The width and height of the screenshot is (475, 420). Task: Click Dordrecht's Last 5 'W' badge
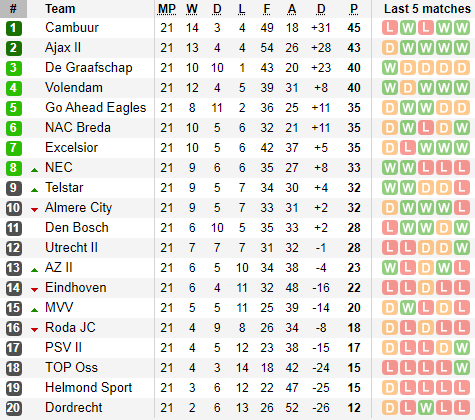pos(426,408)
